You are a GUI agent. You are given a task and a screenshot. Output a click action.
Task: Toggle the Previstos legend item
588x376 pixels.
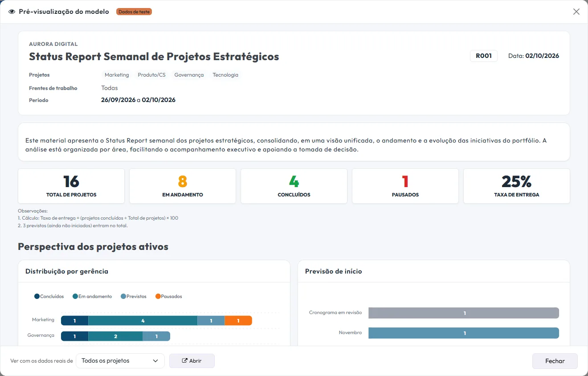(x=134, y=296)
